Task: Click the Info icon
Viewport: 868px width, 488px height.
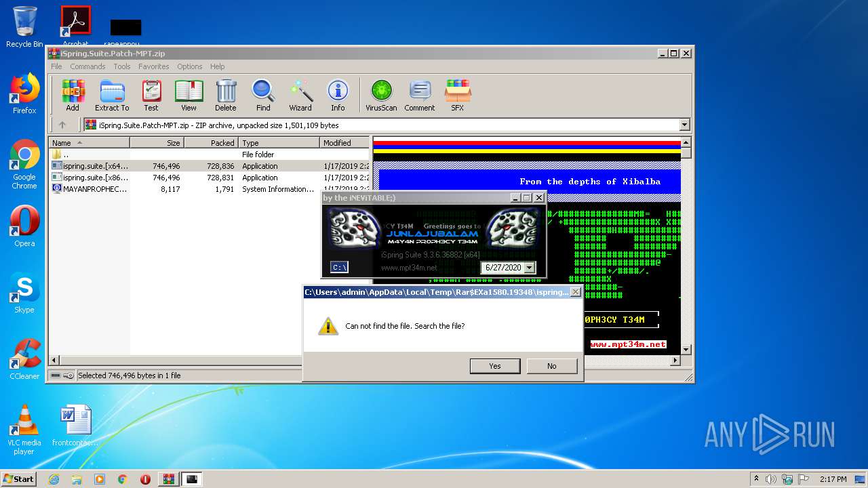Action: coord(338,95)
